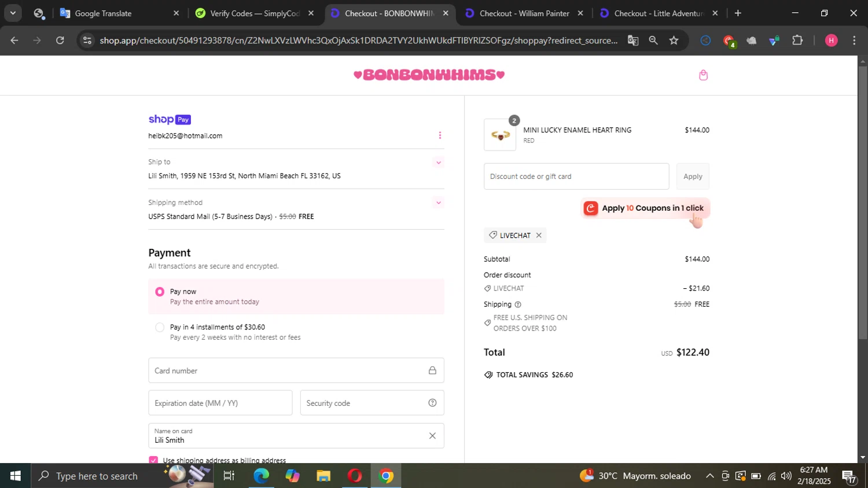Open the Windows Start menu

[x=16, y=476]
